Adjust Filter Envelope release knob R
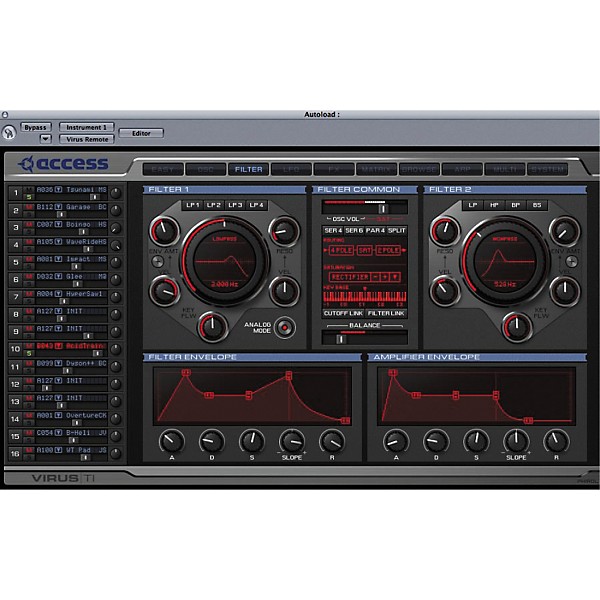Screen dimensions: 600x600 (x=332, y=441)
